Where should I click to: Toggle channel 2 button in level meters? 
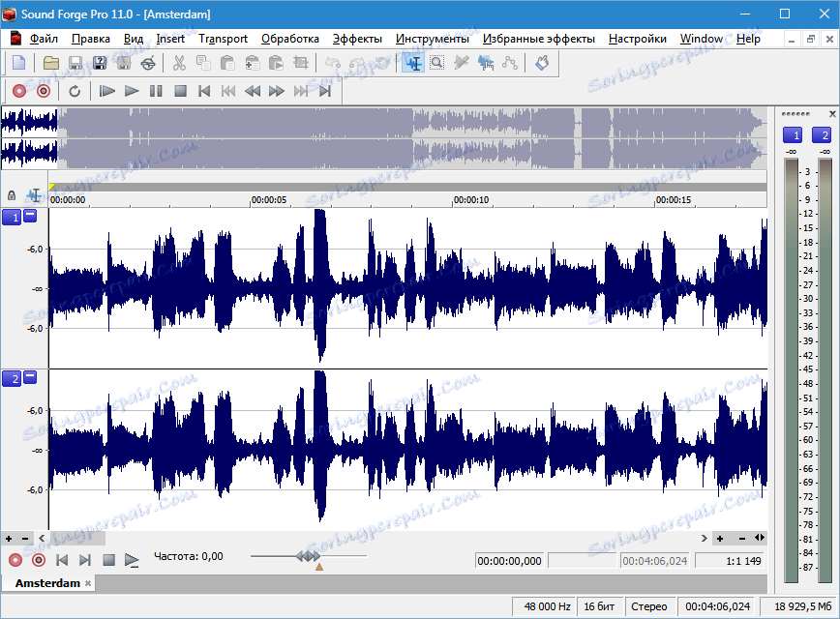(x=821, y=135)
